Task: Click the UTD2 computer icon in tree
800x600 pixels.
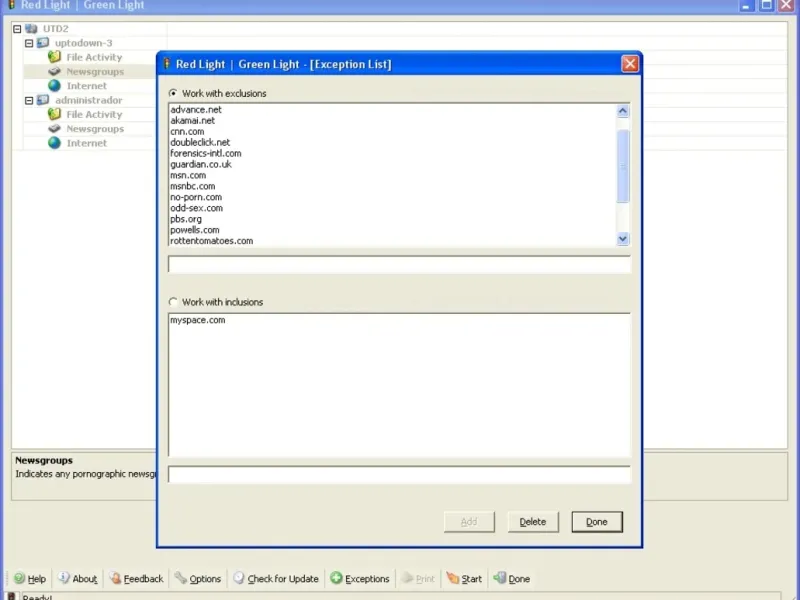Action: [x=31, y=29]
